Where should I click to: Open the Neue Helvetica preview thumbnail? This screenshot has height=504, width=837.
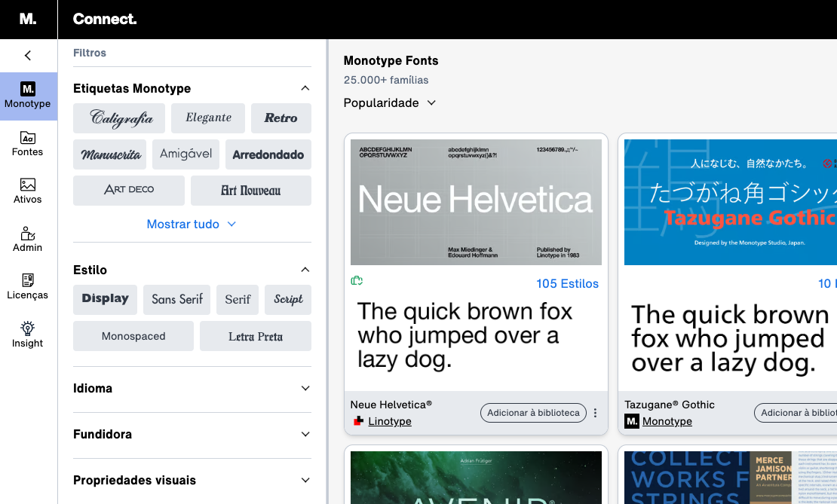(476, 203)
